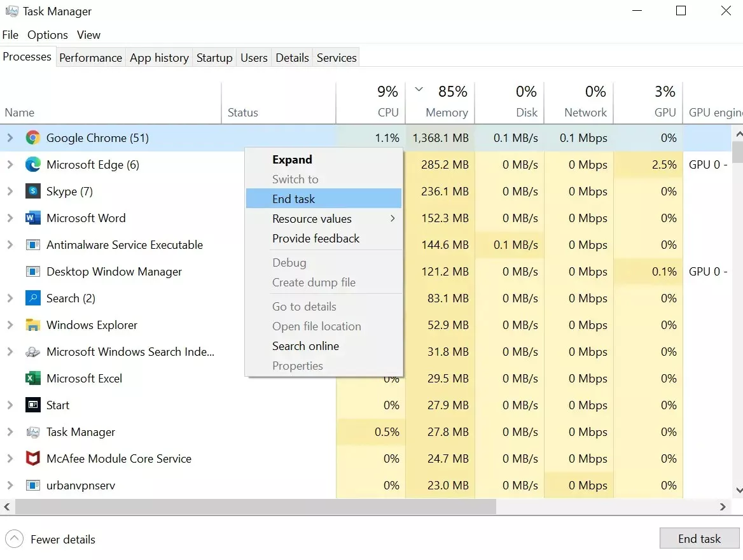Open the Startup tab
743x560 pixels.
point(214,58)
